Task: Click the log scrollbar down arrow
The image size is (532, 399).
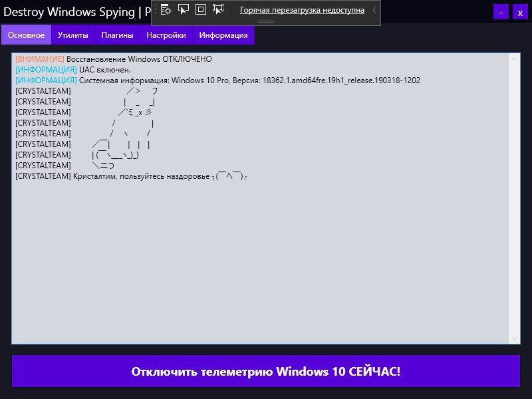Action: (514, 338)
